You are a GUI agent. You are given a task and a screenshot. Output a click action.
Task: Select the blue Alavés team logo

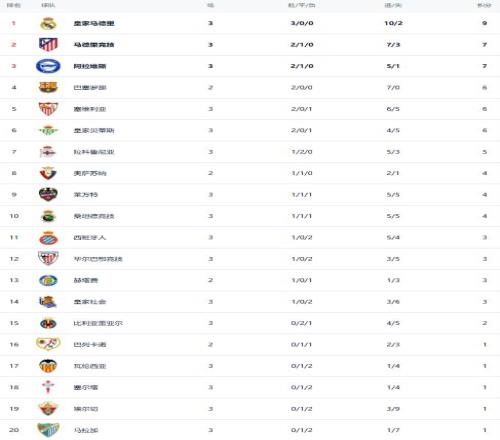[48, 66]
